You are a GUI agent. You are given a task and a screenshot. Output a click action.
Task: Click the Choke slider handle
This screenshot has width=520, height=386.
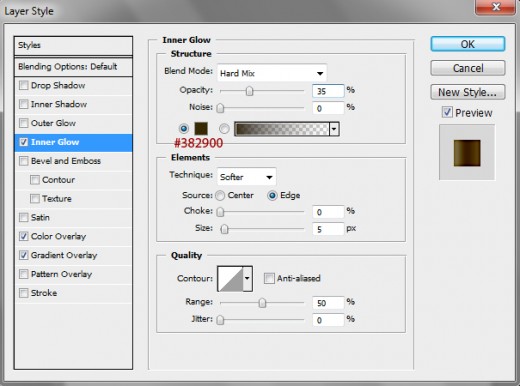click(x=220, y=212)
